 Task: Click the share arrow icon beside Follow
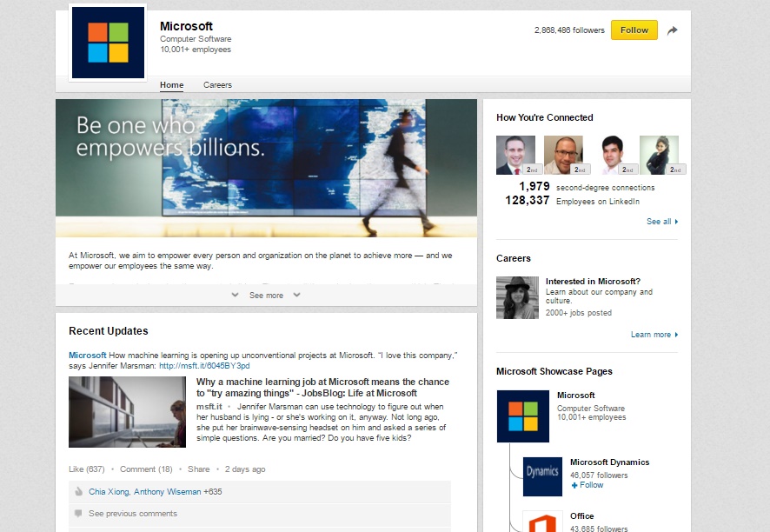pos(673,30)
